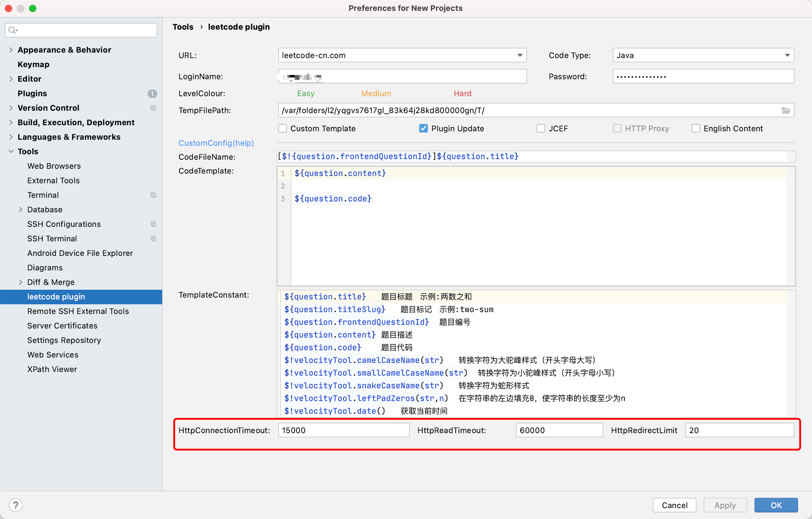
Task: Click the project-level icon beside SSH Terminal
Action: 153,239
